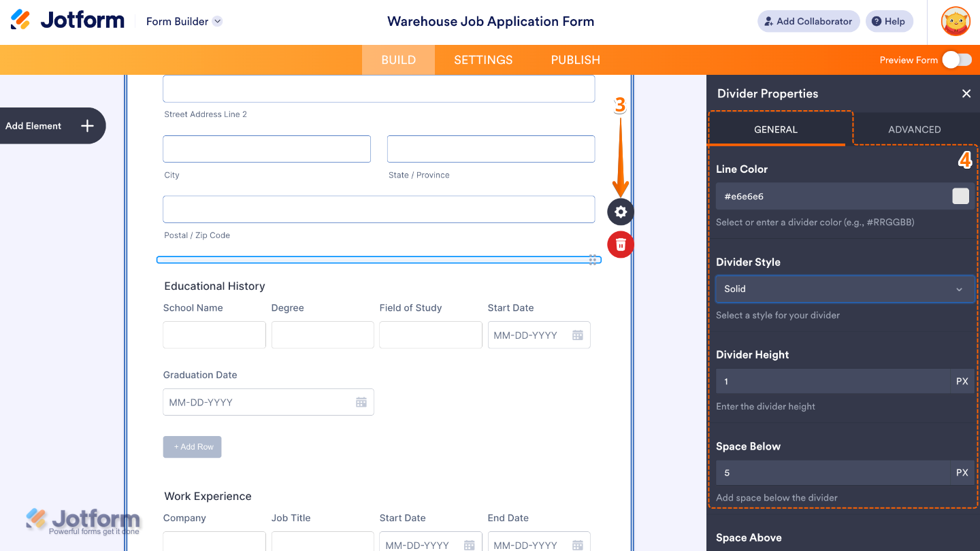Screen dimensions: 980x551
Task: Click the form title Warehouse Job Application Form
Action: pos(491,21)
